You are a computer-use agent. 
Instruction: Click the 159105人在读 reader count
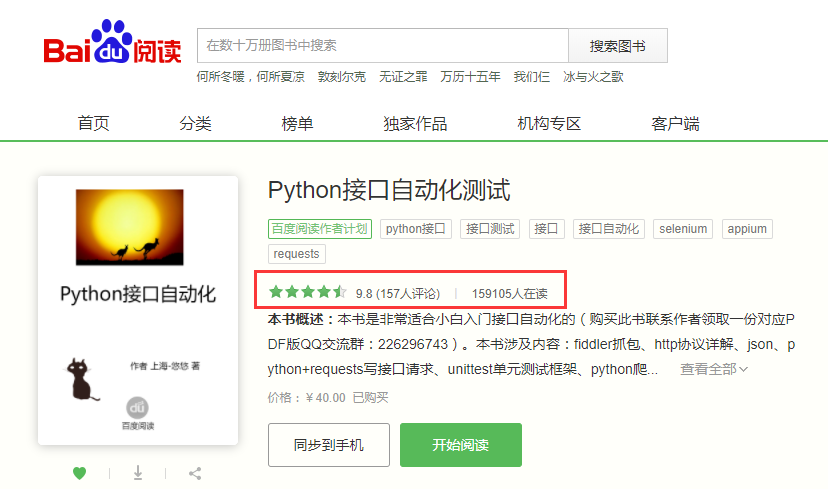[x=510, y=294]
